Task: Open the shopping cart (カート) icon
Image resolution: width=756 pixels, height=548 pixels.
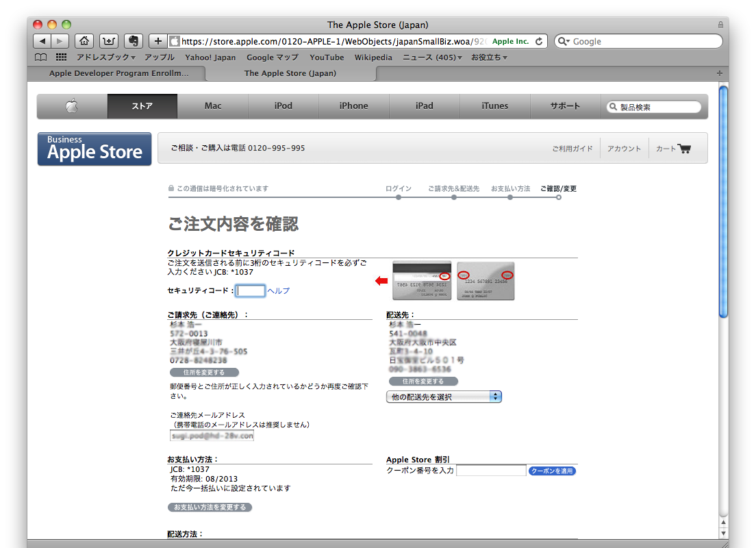Action: pos(683,149)
